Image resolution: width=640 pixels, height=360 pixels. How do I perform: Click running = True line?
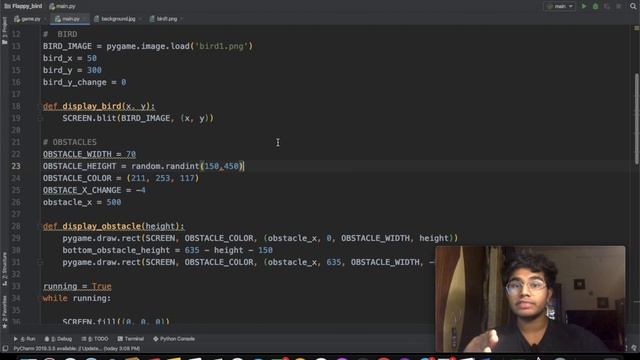pyautogui.click(x=77, y=286)
